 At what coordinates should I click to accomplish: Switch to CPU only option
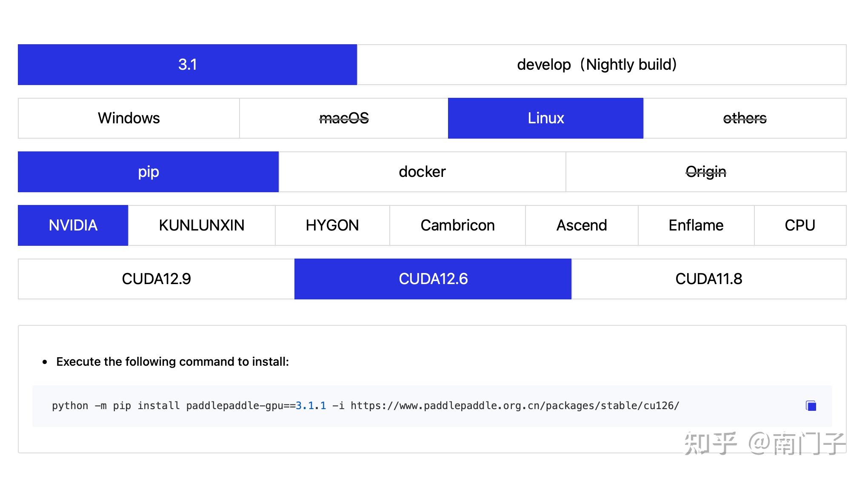(800, 225)
